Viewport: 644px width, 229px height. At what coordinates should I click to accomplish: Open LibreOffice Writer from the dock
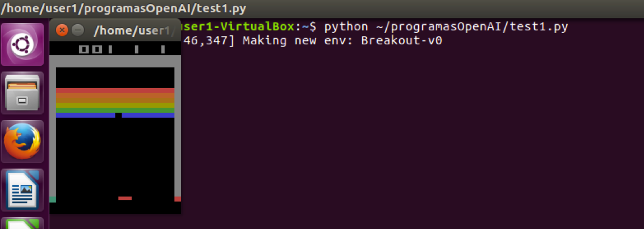coord(22,189)
